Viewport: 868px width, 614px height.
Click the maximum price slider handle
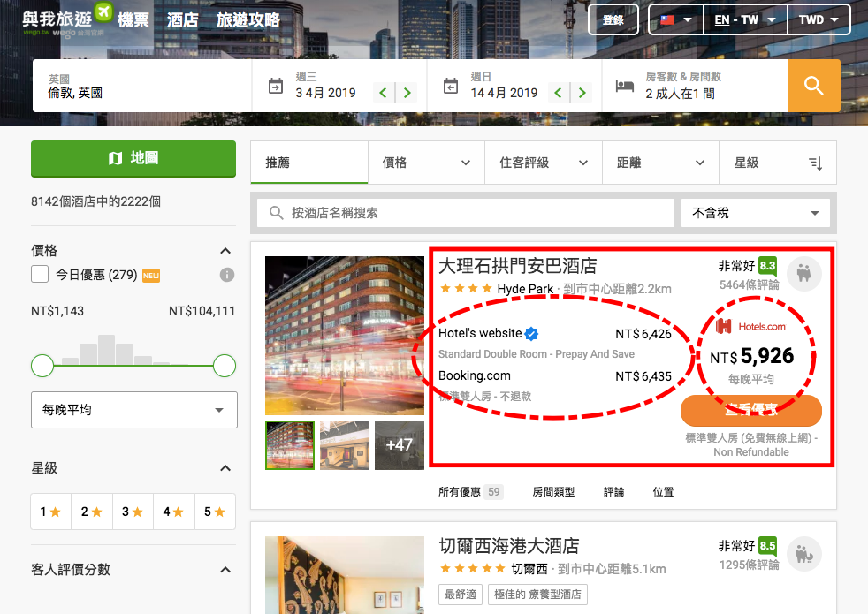(225, 366)
